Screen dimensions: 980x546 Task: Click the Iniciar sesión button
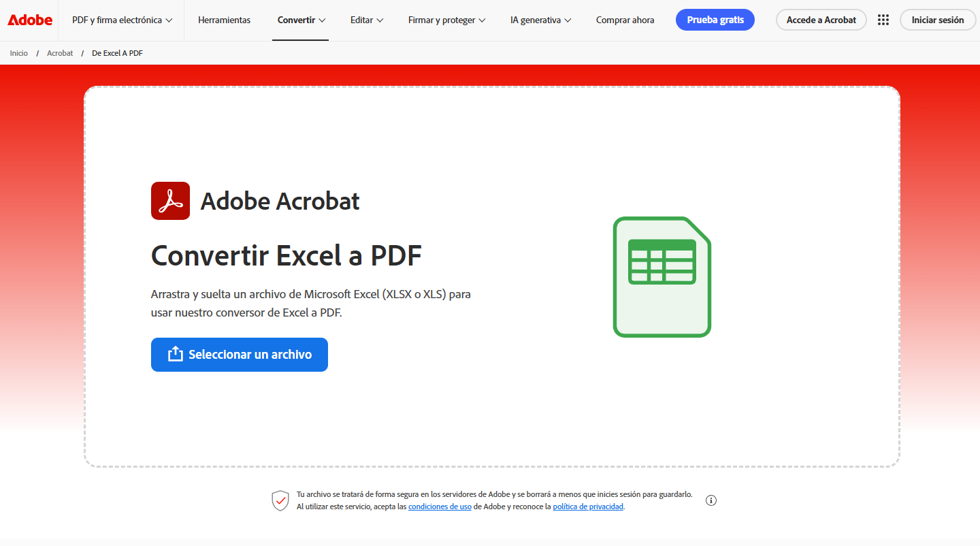[x=937, y=20]
